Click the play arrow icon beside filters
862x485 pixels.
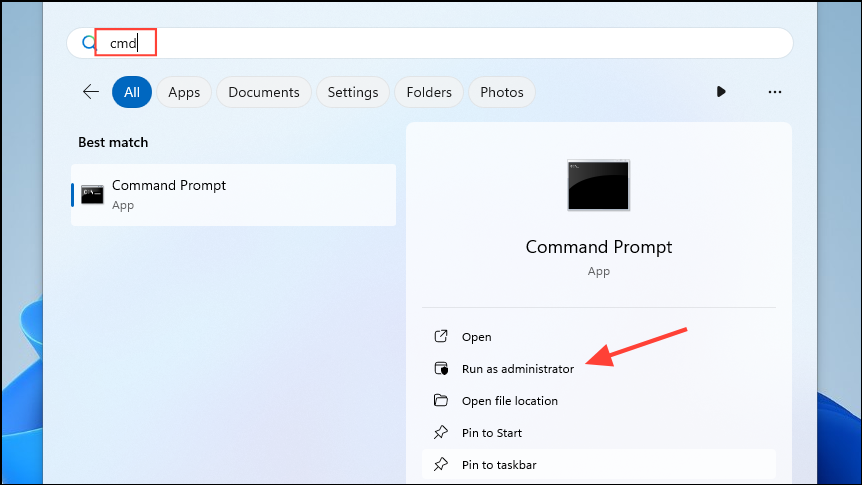coord(721,92)
